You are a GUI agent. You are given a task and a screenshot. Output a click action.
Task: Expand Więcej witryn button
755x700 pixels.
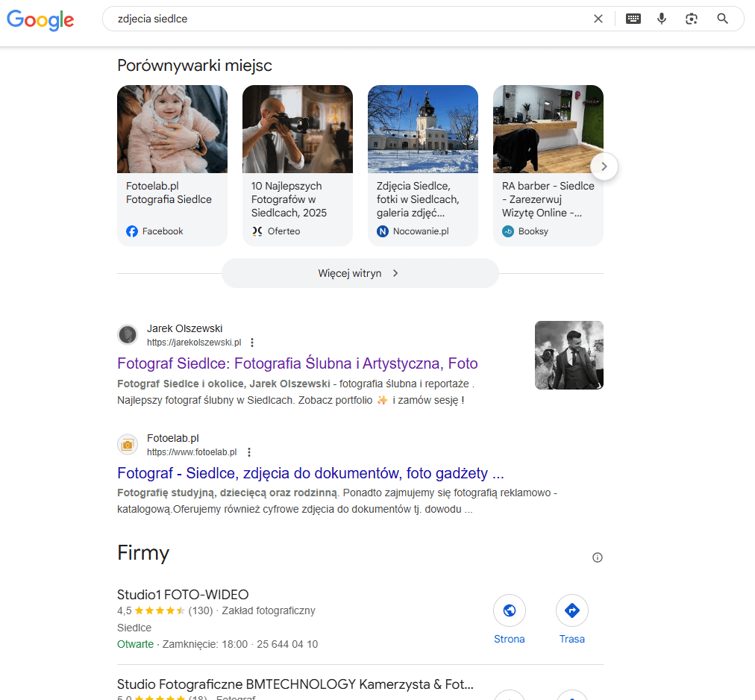(360, 273)
